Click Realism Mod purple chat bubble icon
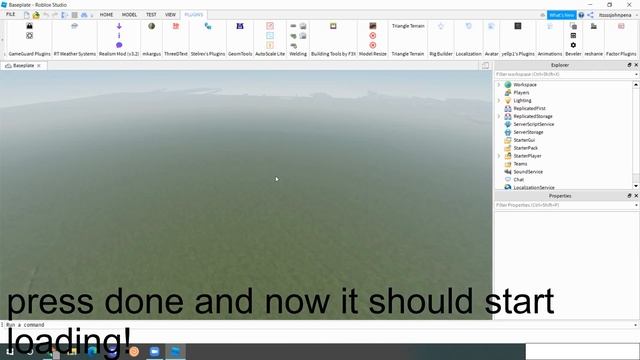640x360 pixels. pos(119,45)
